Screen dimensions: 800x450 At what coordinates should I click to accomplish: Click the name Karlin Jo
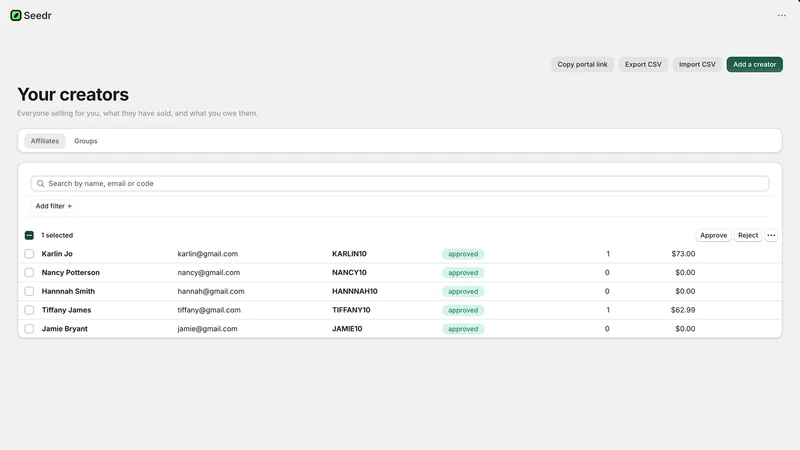point(57,254)
